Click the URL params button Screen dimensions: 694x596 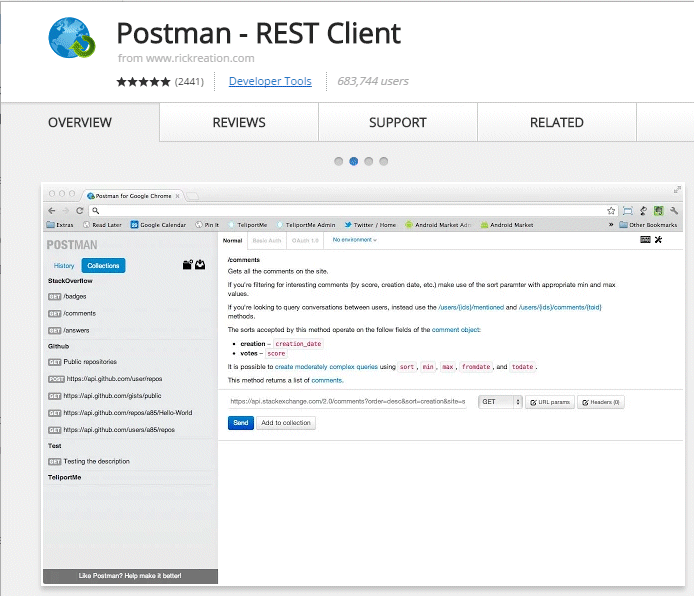(x=550, y=402)
